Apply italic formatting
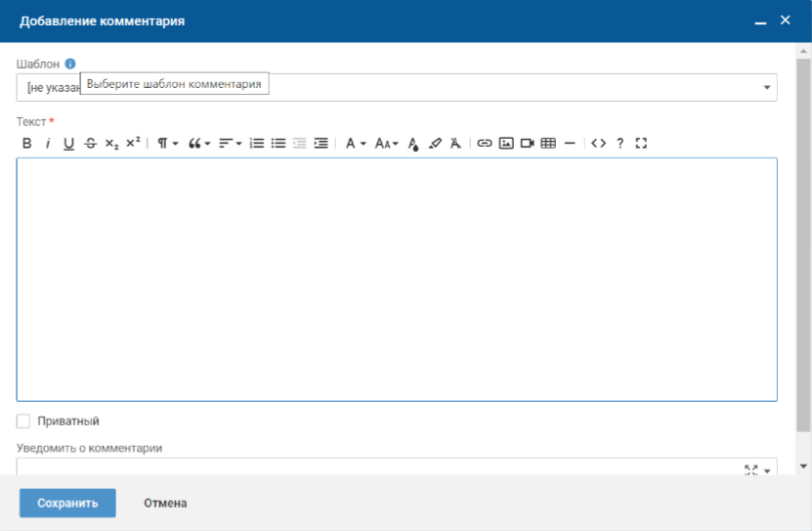The height and width of the screenshot is (531, 812). tap(47, 144)
